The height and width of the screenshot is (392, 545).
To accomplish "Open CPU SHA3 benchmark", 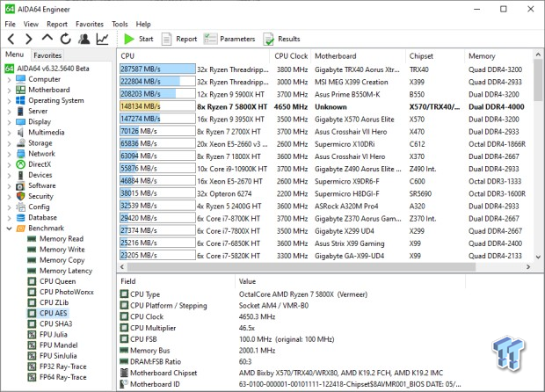I will [56, 324].
